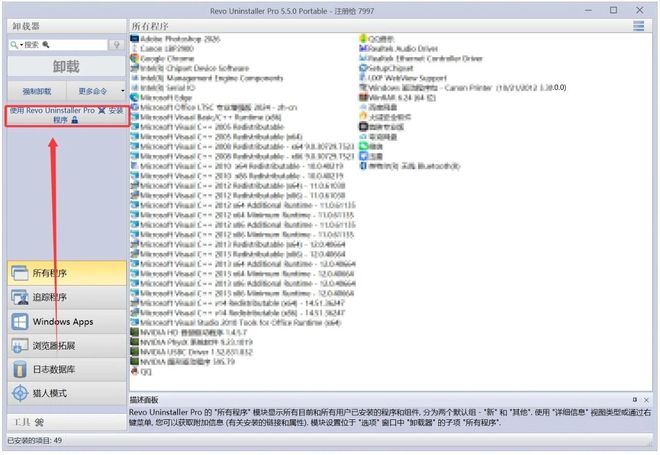Click the 所有程序 list header

(x=150, y=26)
